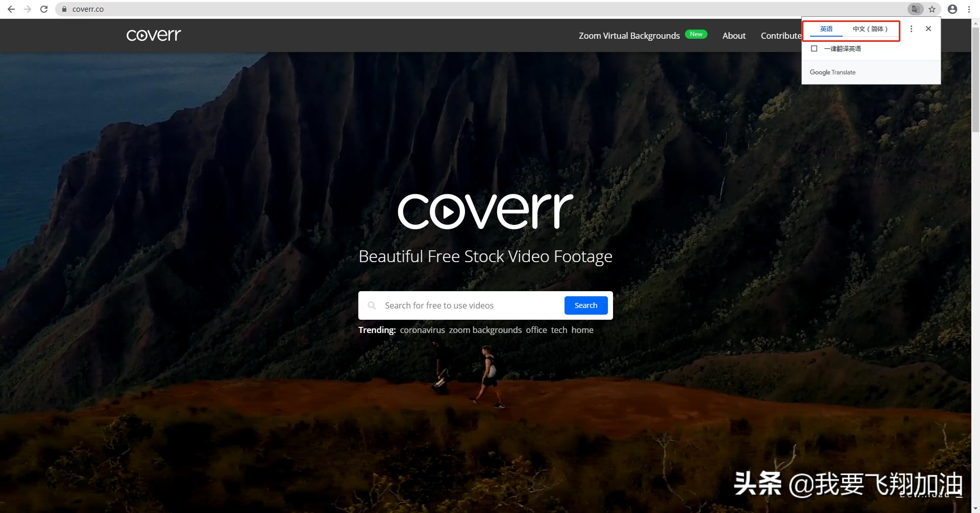Screen dimensions: 980x513
Task: Click the Google Translate branding label
Action: point(832,72)
